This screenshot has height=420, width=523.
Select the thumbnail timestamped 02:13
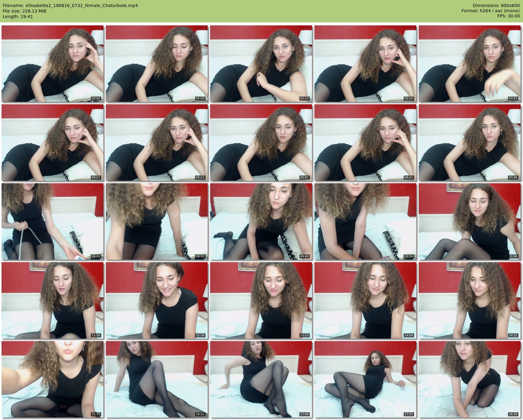tap(261, 64)
